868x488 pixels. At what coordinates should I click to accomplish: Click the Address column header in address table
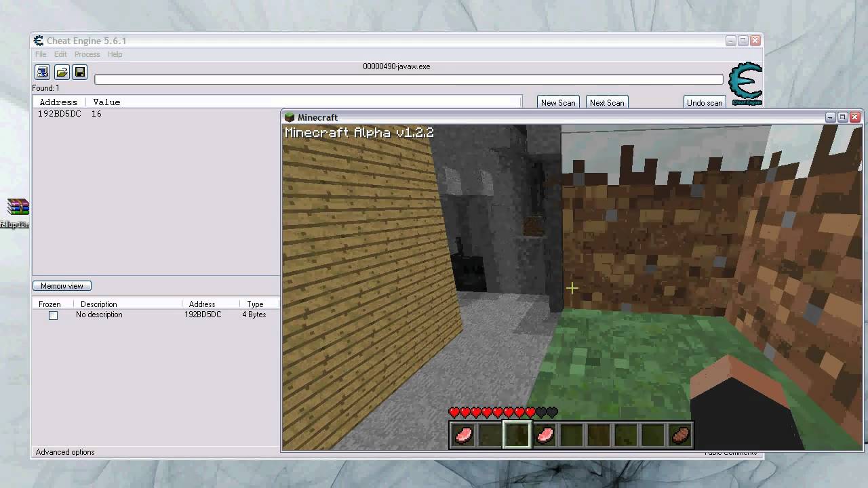[x=202, y=304]
